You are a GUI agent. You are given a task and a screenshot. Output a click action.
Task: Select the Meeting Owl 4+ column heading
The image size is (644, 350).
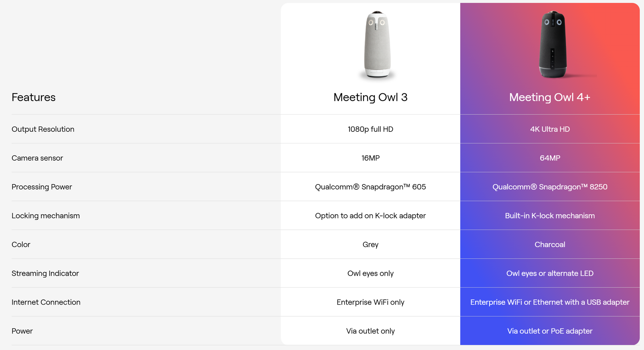click(550, 97)
